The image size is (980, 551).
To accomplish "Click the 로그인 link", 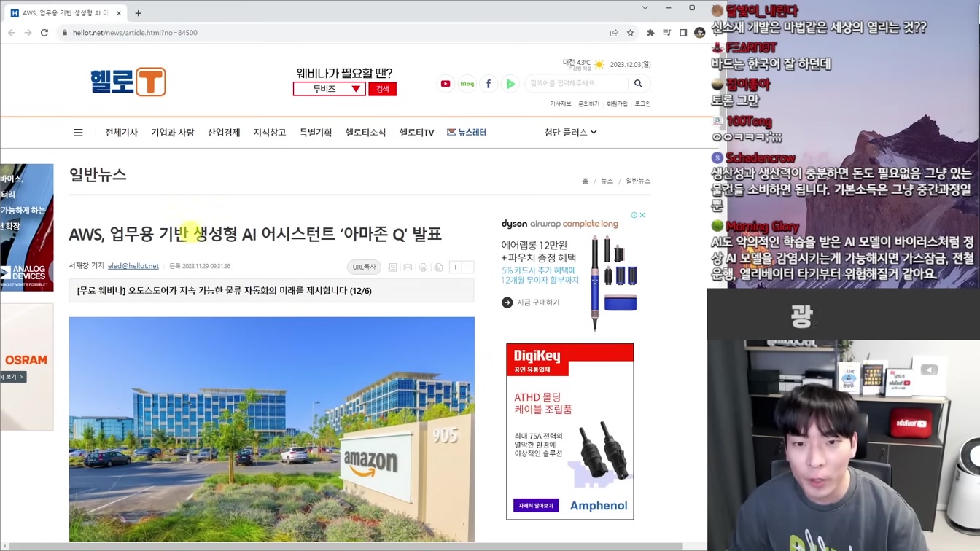I will tap(642, 104).
